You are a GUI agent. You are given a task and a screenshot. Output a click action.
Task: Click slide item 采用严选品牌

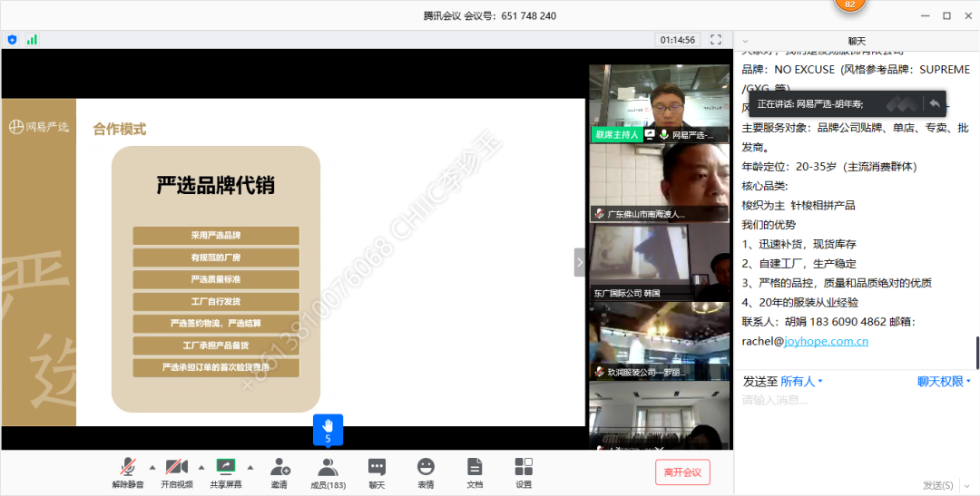coord(216,236)
